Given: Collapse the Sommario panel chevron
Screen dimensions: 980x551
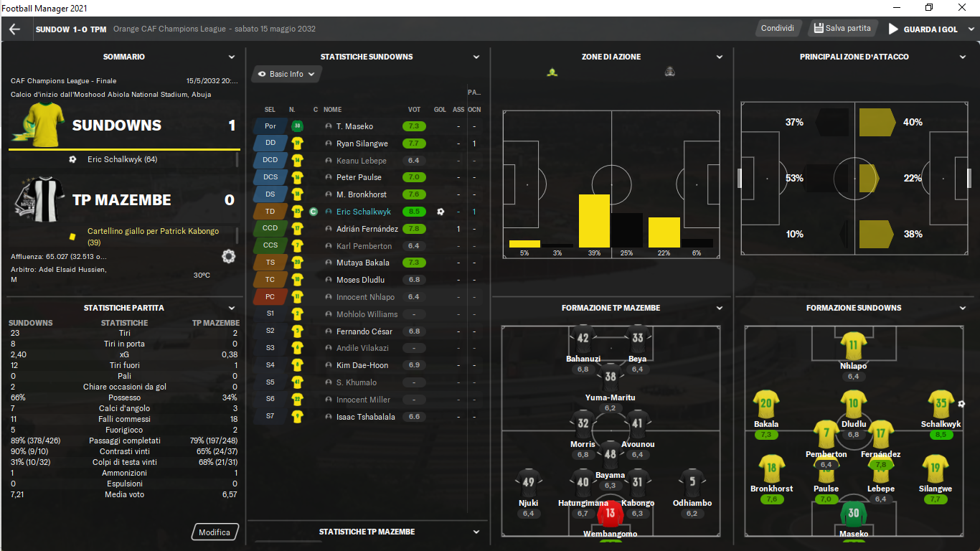Looking at the screenshot, I should [x=232, y=57].
